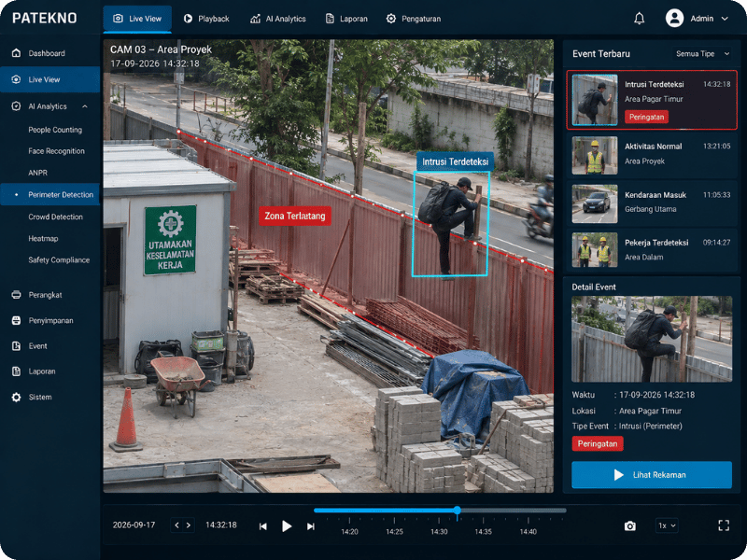Open the Semua Tipe event filter dropdown

tap(702, 54)
